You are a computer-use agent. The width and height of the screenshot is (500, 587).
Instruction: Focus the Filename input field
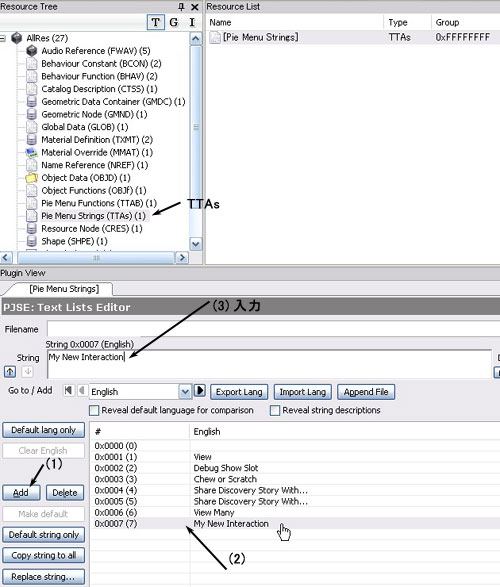pos(273,329)
